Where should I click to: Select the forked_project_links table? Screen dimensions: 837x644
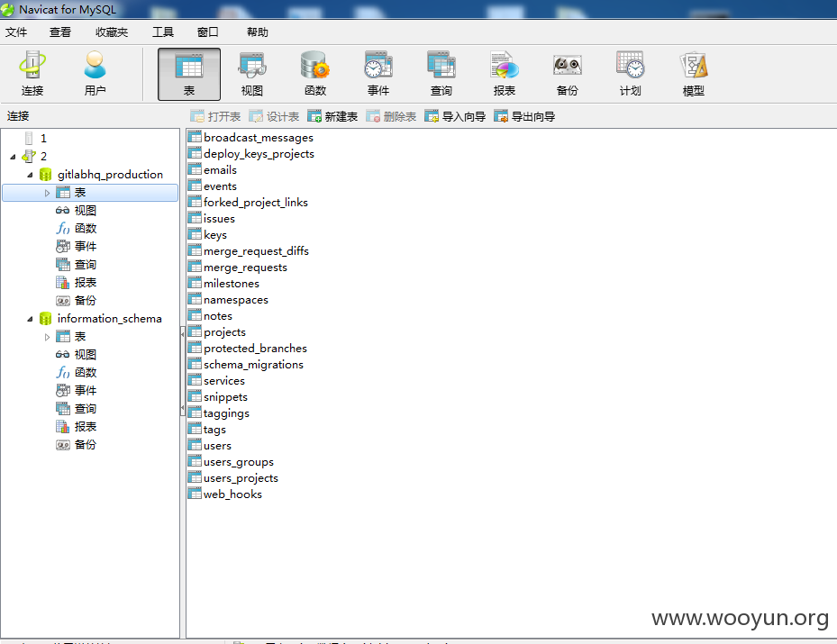coord(249,203)
